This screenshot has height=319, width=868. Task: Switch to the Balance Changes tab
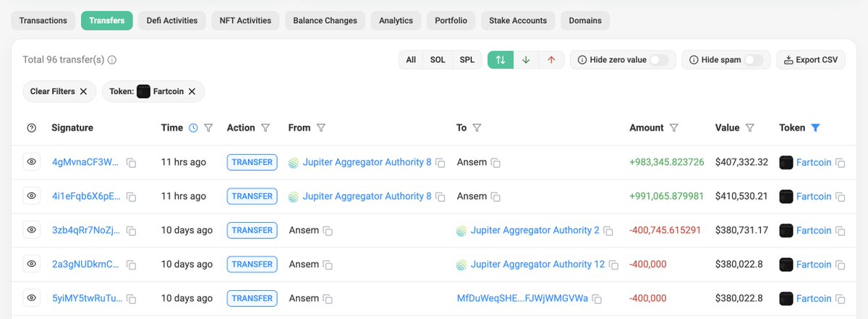coord(325,20)
